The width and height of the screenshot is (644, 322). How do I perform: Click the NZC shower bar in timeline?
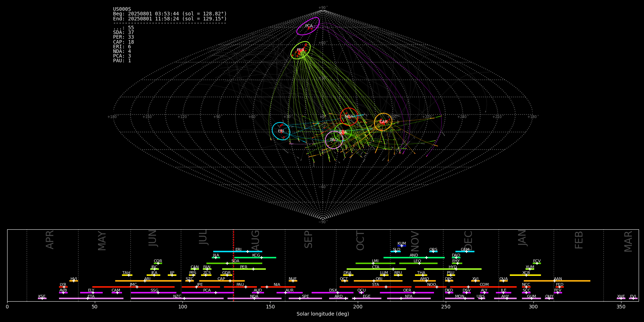coord(177,298)
